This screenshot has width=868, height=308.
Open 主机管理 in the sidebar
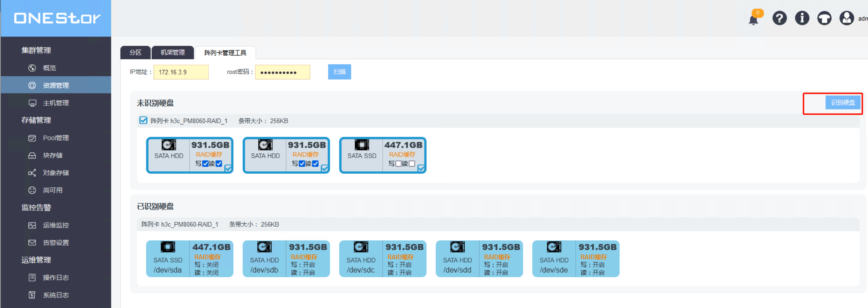pos(55,103)
